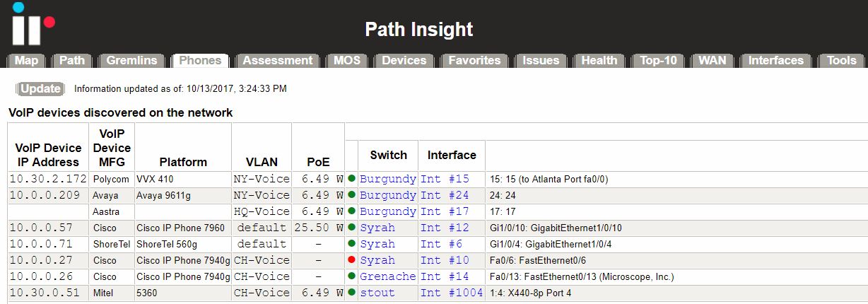Open the stout switch link
The height and width of the screenshot is (304, 868).
(x=377, y=293)
